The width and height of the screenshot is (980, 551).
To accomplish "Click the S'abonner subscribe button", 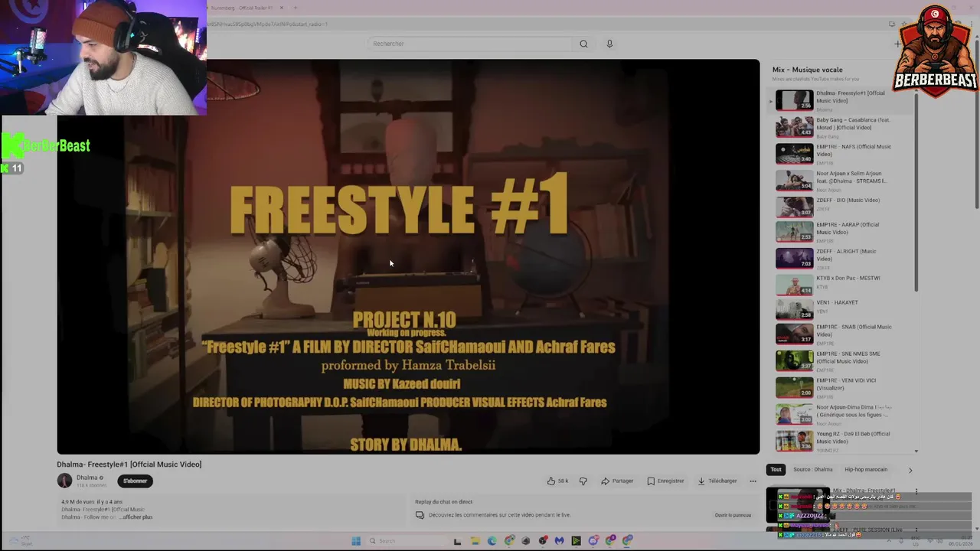I will click(x=135, y=481).
